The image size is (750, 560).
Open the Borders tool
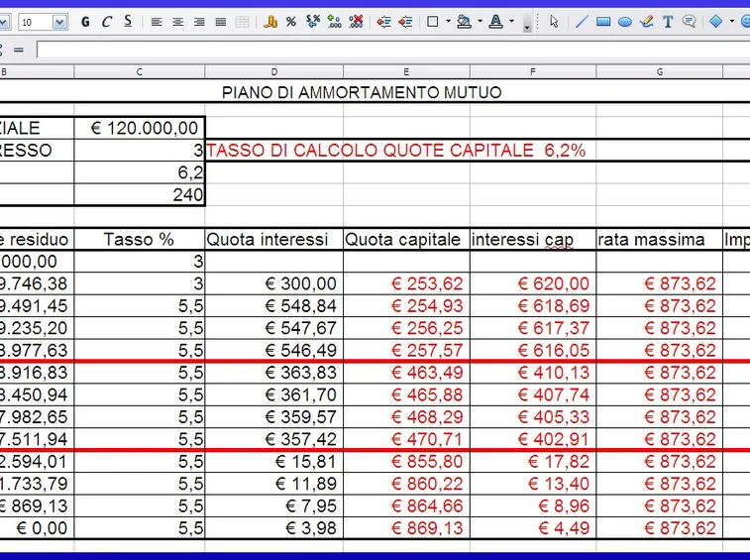point(432,22)
